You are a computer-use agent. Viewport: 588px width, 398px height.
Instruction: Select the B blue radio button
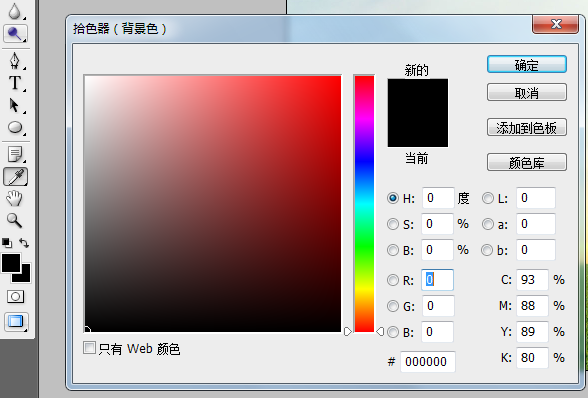click(x=393, y=332)
